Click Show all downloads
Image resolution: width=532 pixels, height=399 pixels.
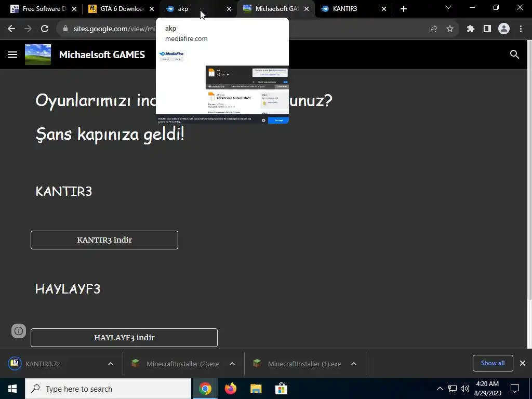493,363
